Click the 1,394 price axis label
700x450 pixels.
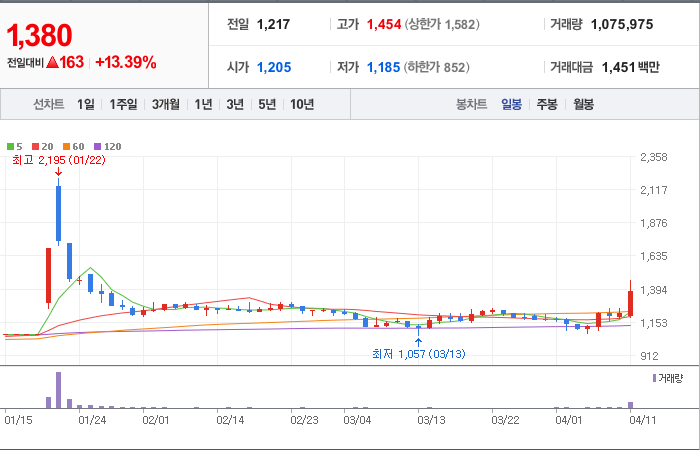tap(654, 291)
